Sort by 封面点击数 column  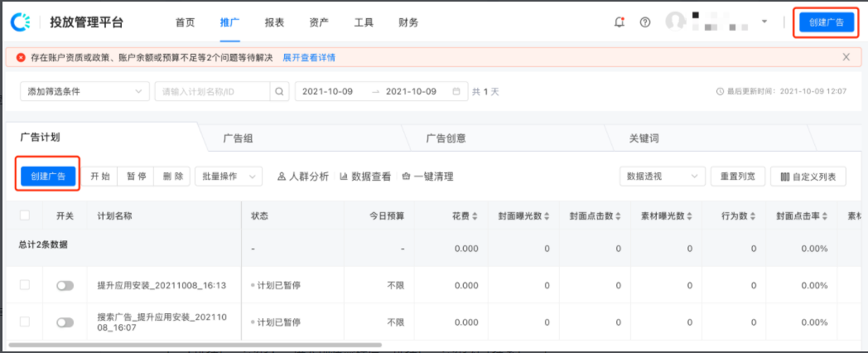click(x=618, y=216)
